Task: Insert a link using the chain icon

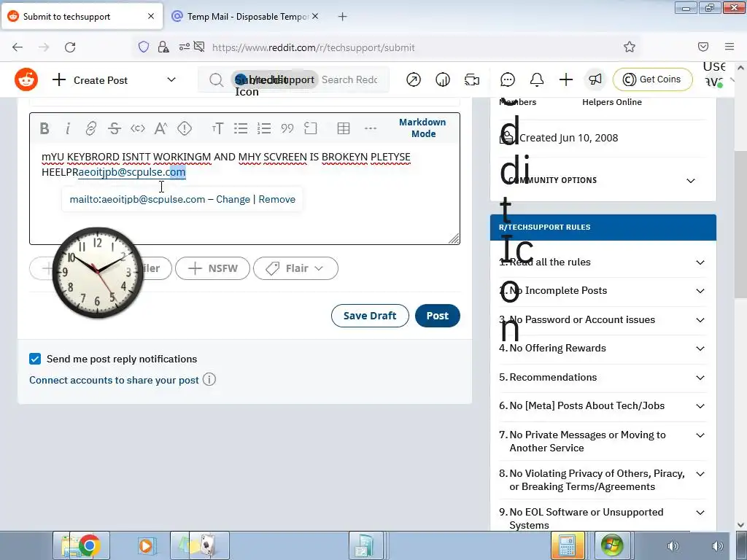Action: [x=90, y=128]
